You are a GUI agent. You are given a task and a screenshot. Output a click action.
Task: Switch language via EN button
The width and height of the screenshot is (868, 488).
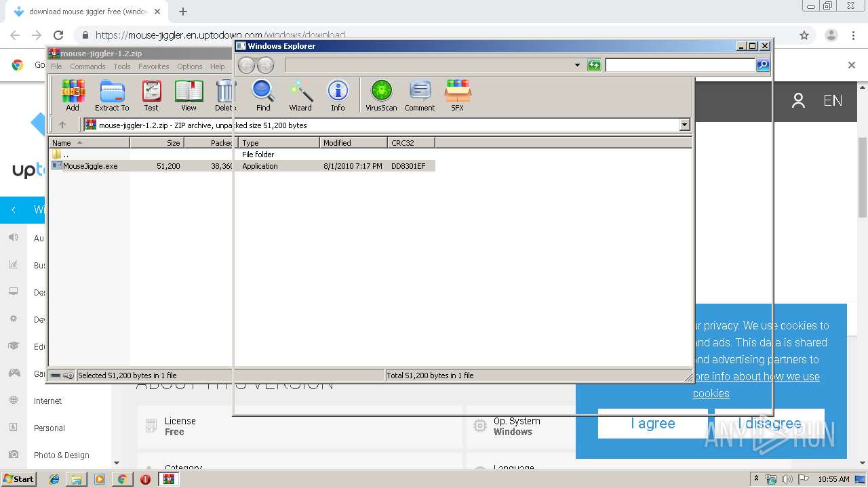pyautogui.click(x=833, y=101)
